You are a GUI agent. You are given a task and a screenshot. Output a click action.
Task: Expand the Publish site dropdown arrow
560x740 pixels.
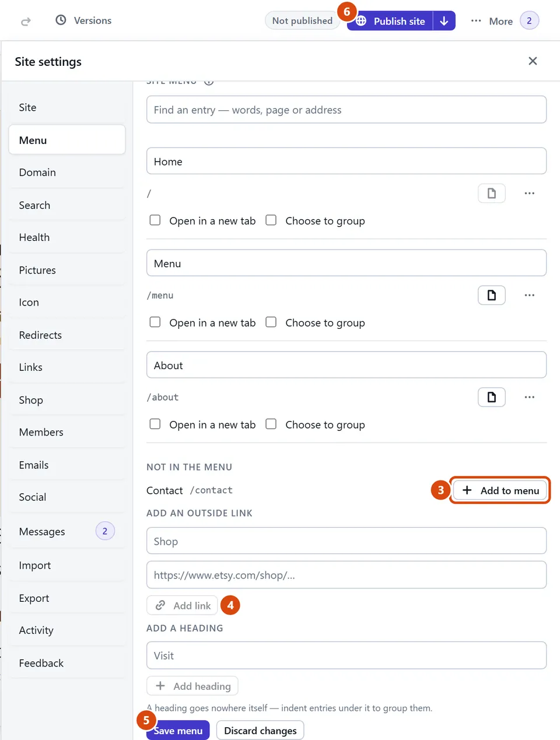(444, 21)
